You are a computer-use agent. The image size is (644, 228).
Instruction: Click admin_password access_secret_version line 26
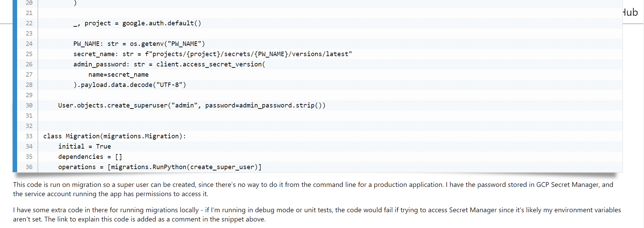(x=169, y=64)
